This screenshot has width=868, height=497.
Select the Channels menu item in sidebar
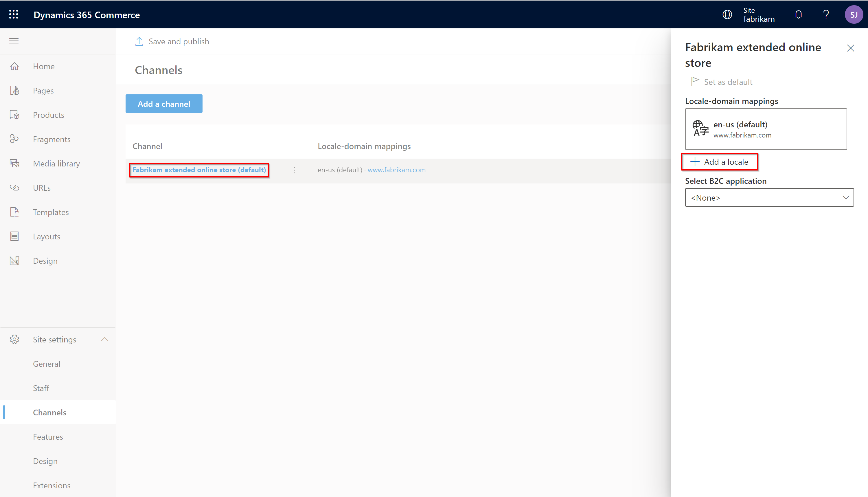[49, 412]
